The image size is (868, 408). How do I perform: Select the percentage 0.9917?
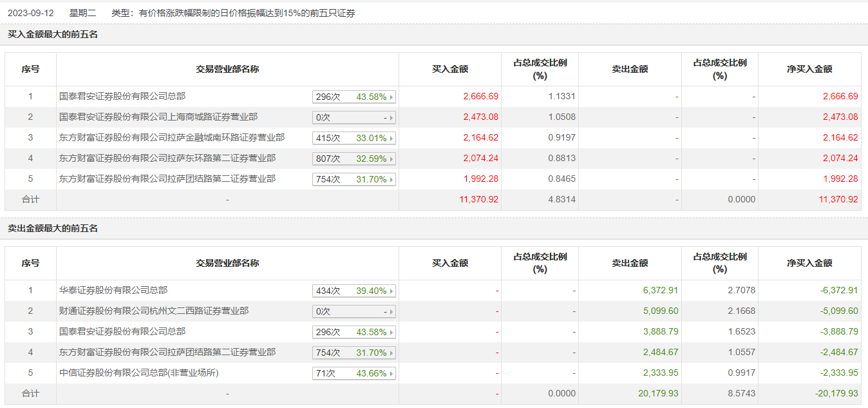click(x=742, y=373)
